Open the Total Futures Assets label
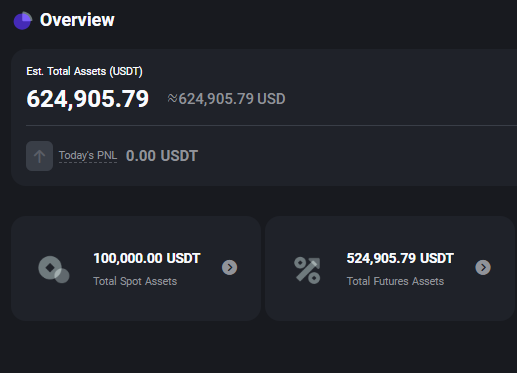 [x=395, y=281]
